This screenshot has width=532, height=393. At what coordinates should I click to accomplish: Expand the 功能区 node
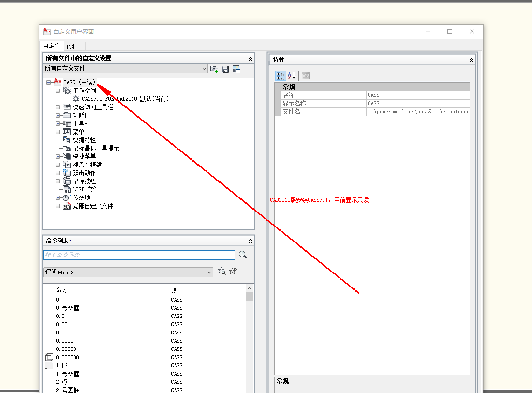[58, 116]
